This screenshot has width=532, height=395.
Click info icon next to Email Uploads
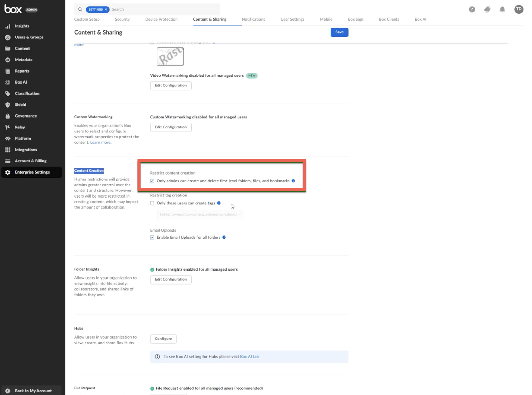224,237
